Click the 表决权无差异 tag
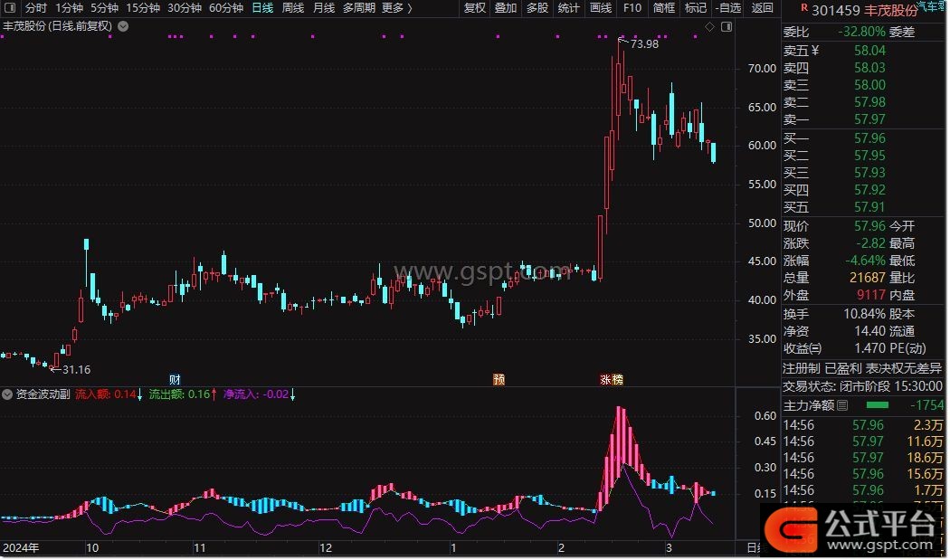This screenshot has height=560, width=950. pyautogui.click(x=904, y=368)
